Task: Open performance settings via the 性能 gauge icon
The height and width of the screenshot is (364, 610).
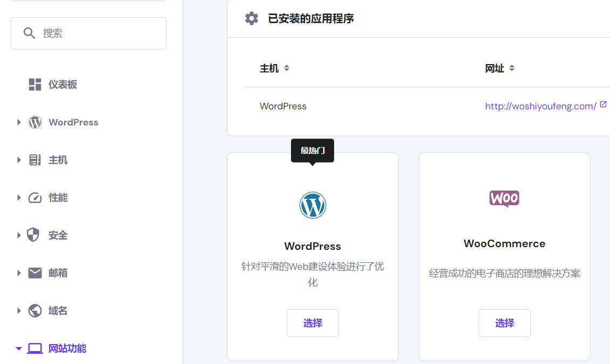Action: tap(34, 198)
